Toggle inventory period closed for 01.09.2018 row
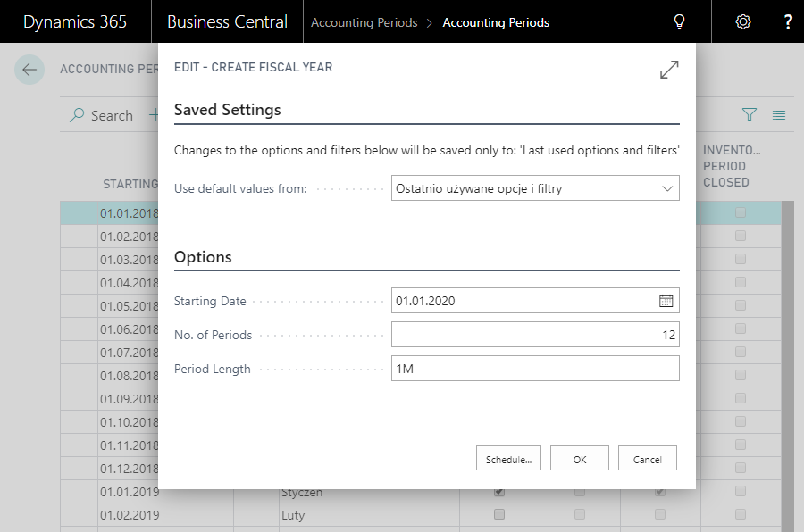804x532 pixels. [x=740, y=398]
